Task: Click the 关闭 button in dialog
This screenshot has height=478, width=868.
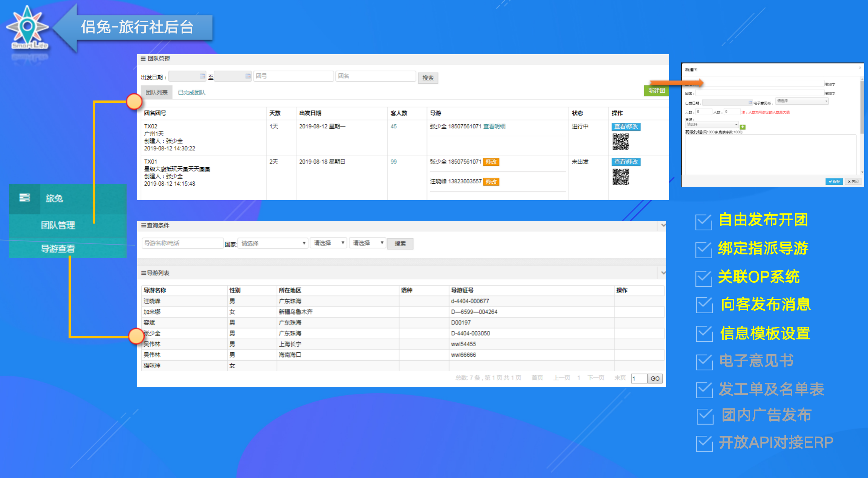Action: point(853,181)
